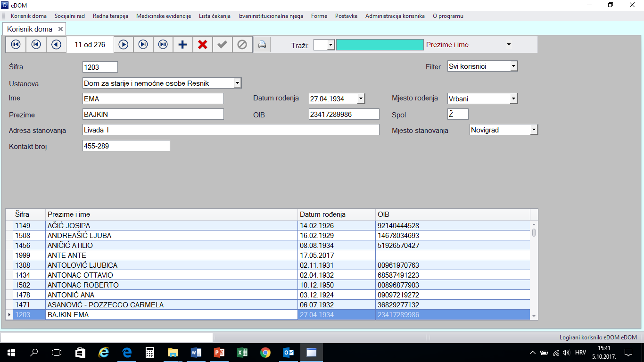Click the Adresa stanovanja field
The image size is (644, 362).
coord(231,130)
